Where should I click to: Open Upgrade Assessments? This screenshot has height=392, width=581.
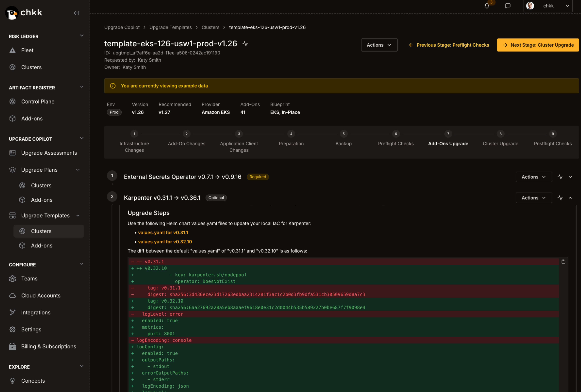click(49, 153)
